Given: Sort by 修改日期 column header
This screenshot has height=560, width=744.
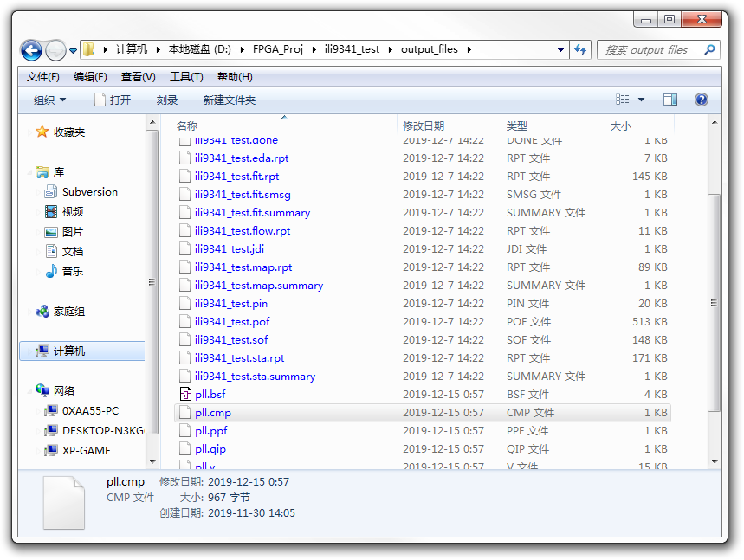Looking at the screenshot, I should tap(424, 126).
